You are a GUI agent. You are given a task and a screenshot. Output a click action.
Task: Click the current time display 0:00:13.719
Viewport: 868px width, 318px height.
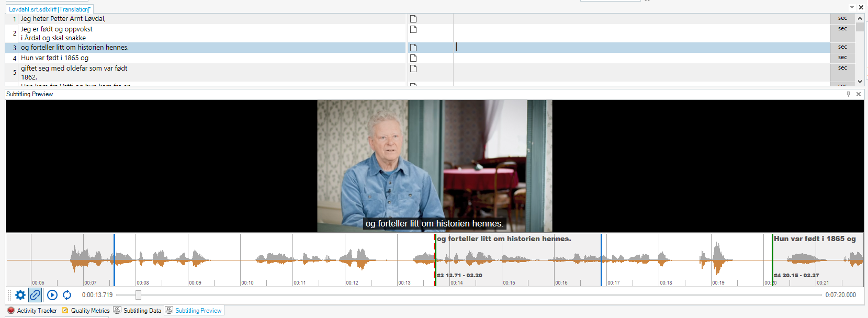97,295
